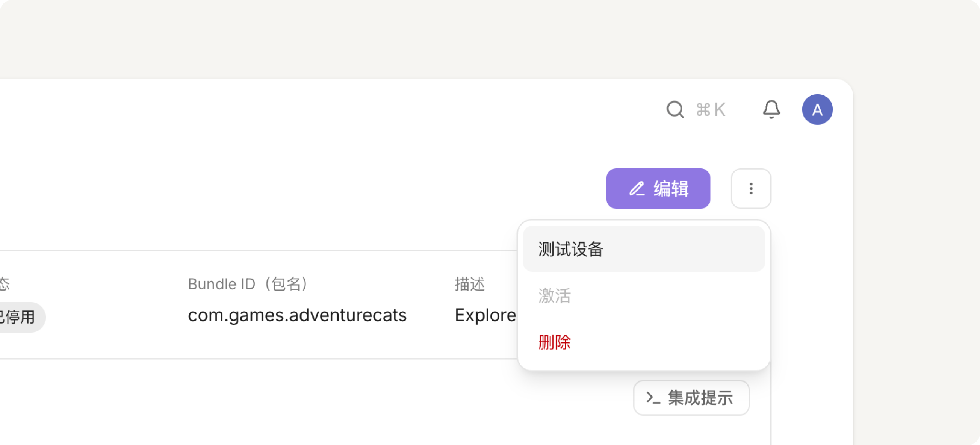Click the Explore description text
Image resolution: width=980 pixels, height=445 pixels.
tap(485, 315)
